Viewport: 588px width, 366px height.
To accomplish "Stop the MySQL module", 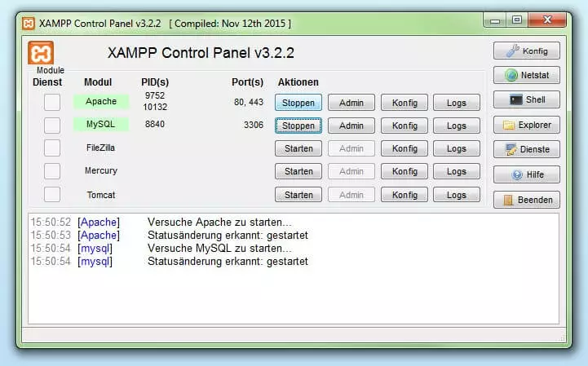I will coord(298,126).
